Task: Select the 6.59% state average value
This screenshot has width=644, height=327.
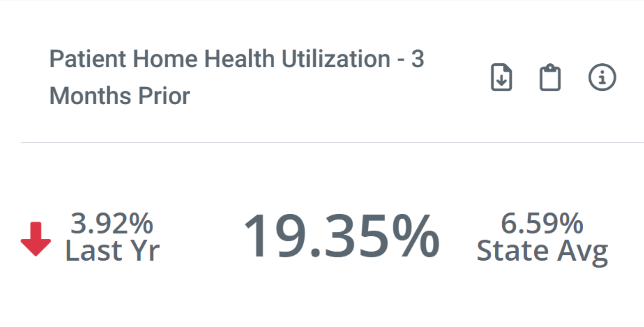Action: [542, 223]
